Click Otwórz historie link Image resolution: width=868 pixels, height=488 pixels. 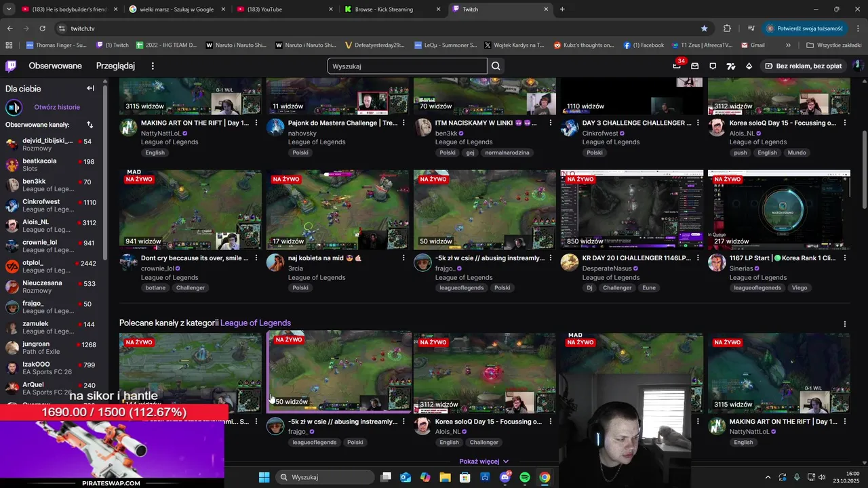coord(57,107)
